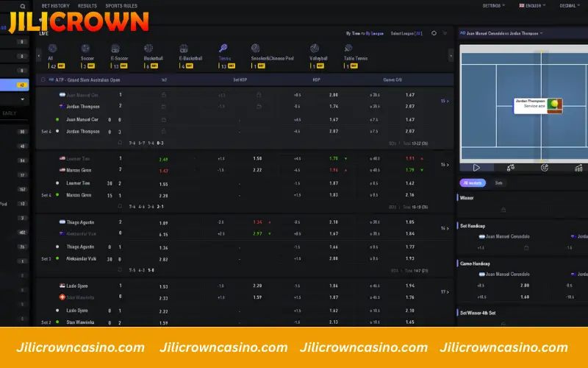Expand the left sidebar chevron above EARLY
Image resolution: width=588 pixels, height=368 pixels.
[23, 99]
